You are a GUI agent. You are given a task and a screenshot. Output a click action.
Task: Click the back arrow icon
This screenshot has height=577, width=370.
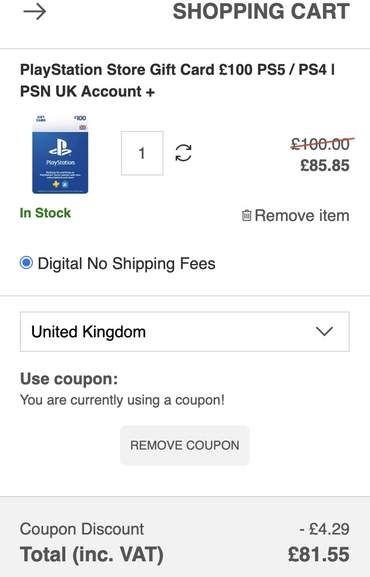coord(35,12)
